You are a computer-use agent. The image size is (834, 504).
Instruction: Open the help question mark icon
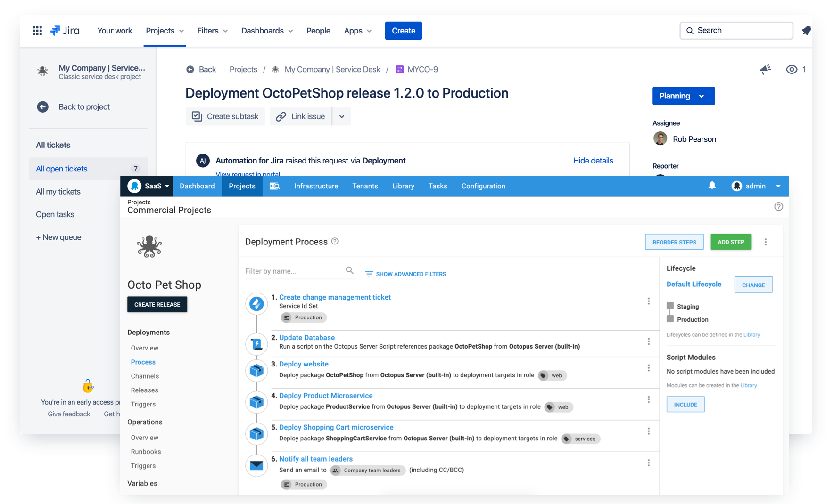click(x=778, y=207)
